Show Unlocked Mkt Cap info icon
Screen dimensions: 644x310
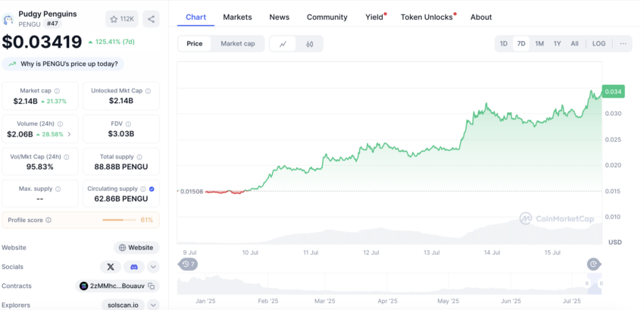[148, 91]
